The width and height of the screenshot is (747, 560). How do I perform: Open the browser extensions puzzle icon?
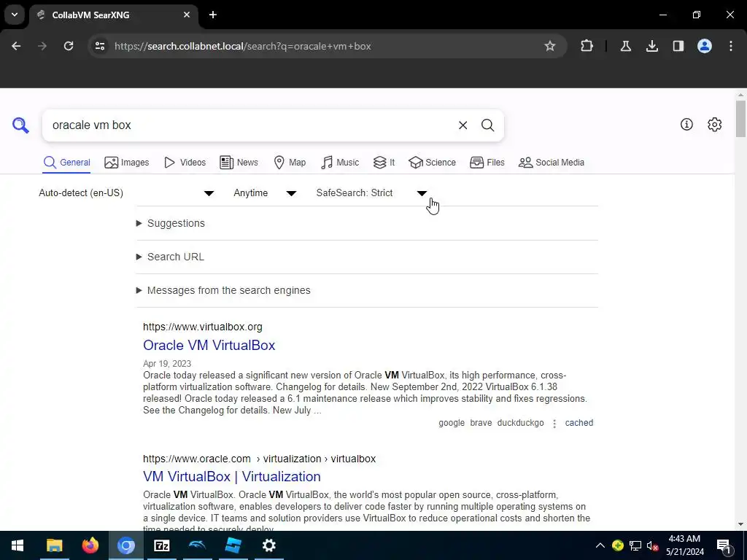coord(587,46)
